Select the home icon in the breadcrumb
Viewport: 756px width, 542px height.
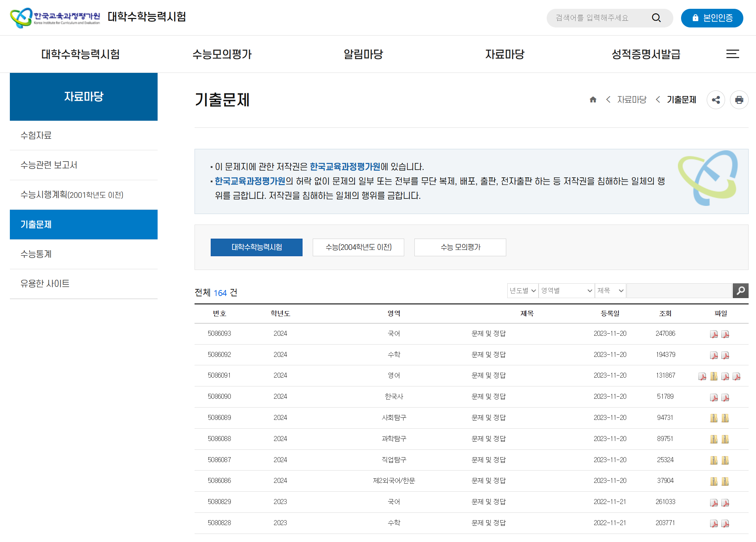[x=593, y=100]
